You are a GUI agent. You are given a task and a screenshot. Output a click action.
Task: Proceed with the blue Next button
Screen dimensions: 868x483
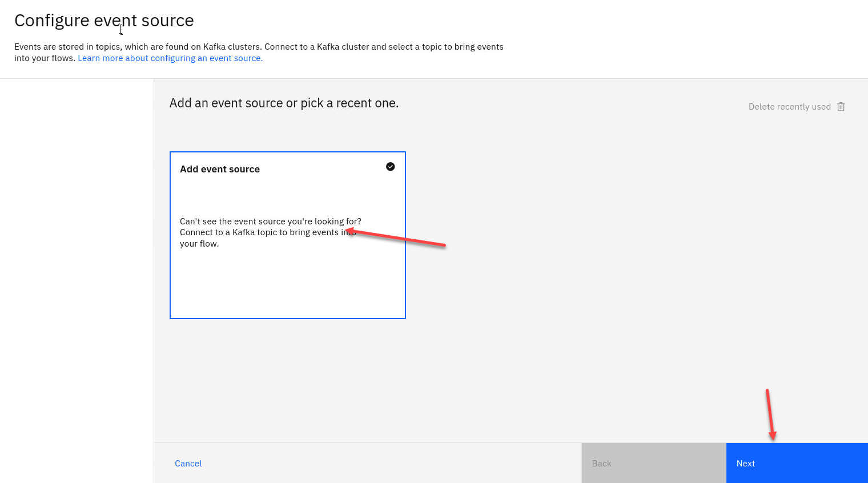(797, 463)
